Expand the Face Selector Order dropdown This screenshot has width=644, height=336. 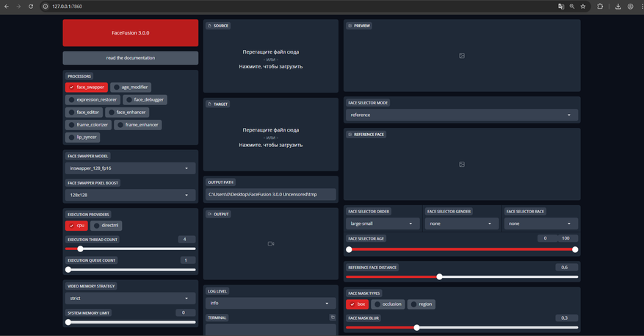pos(383,224)
